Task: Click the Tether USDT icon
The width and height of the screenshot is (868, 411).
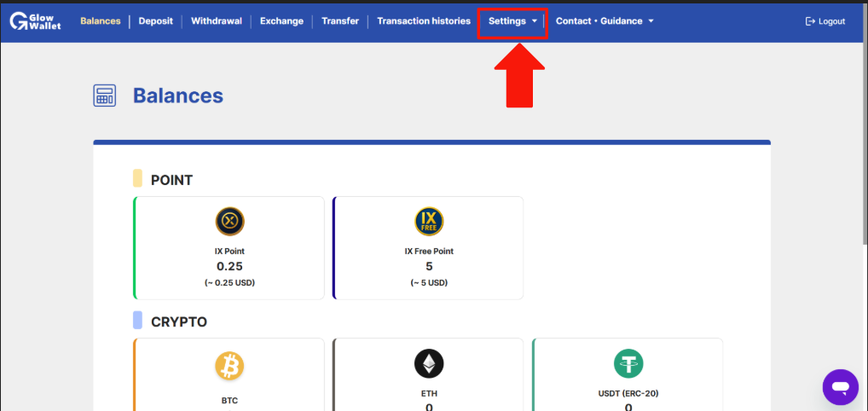Action: 629,364
